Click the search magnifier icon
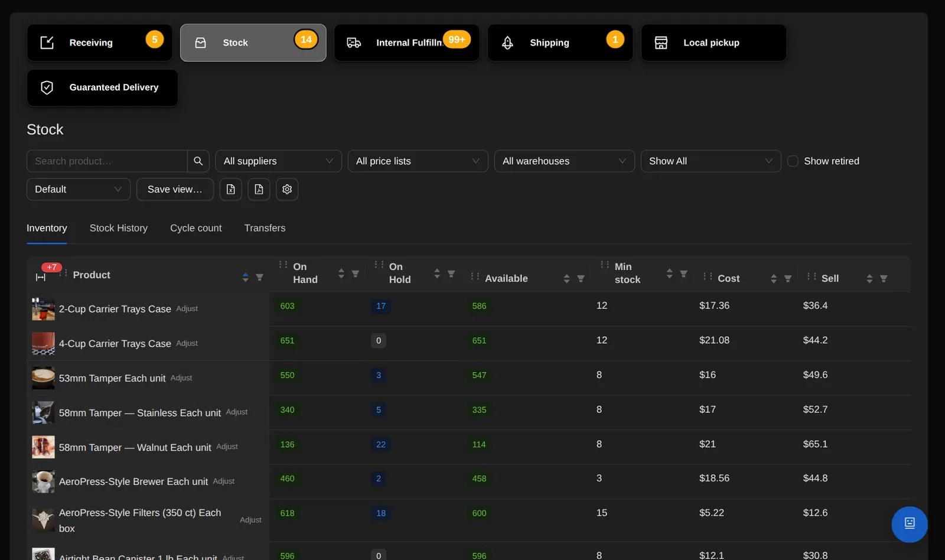The width and height of the screenshot is (945, 560). pos(198,161)
